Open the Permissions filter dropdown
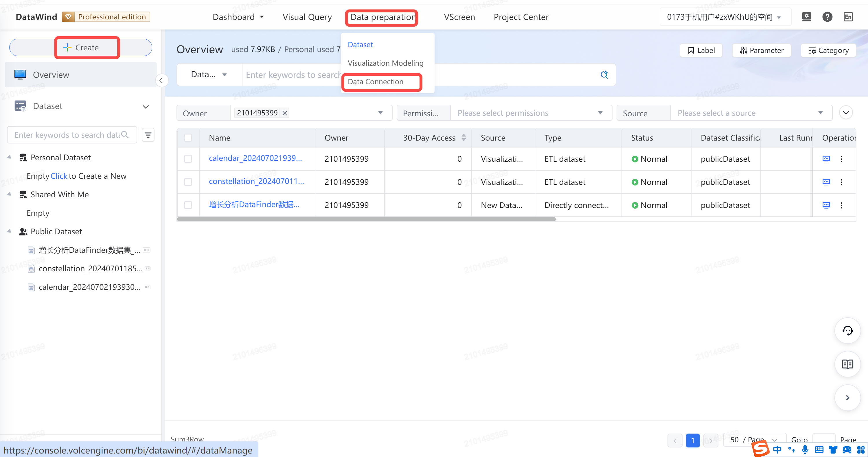This screenshot has height=457, width=868. click(x=531, y=113)
